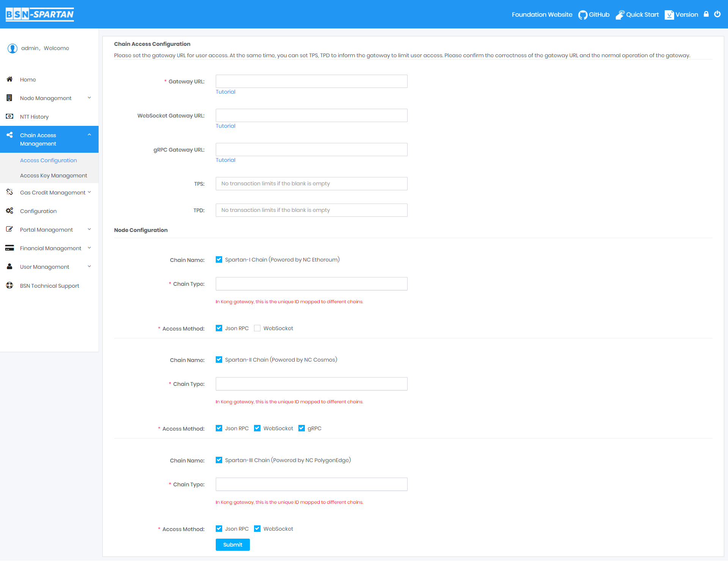Click the Submit button

pyautogui.click(x=232, y=545)
